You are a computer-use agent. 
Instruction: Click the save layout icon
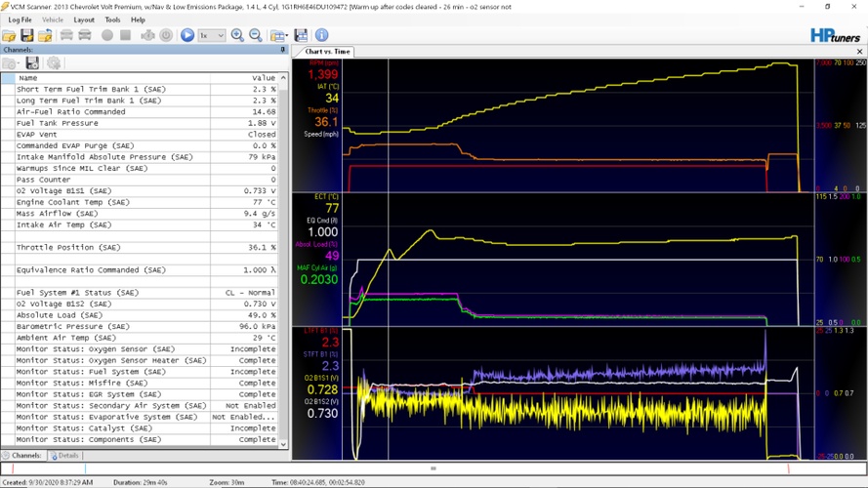[x=301, y=35]
